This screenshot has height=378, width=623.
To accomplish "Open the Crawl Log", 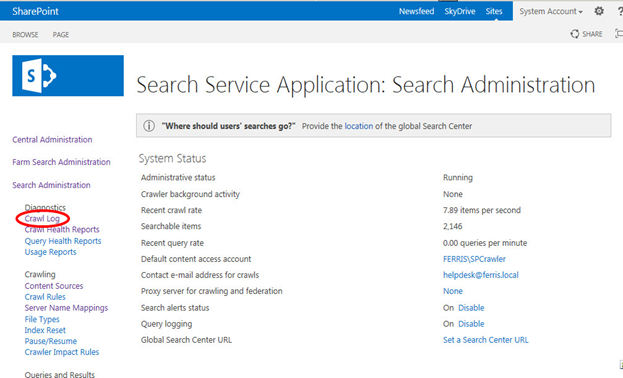I will click(x=42, y=219).
